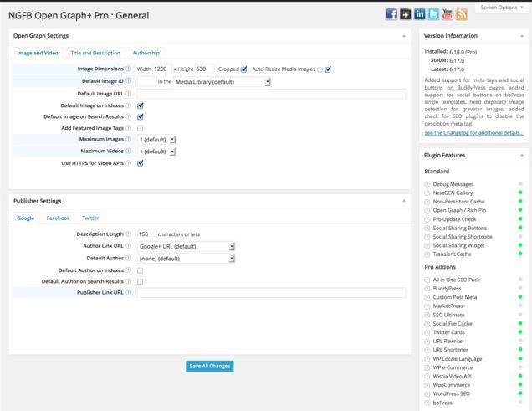Show help for Author Link URL
This screenshot has width=532, height=411.
[x=128, y=246]
